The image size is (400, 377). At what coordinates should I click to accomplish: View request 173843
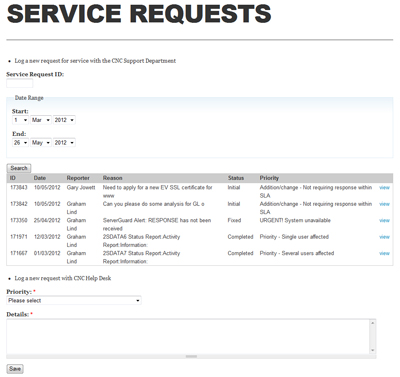384,188
